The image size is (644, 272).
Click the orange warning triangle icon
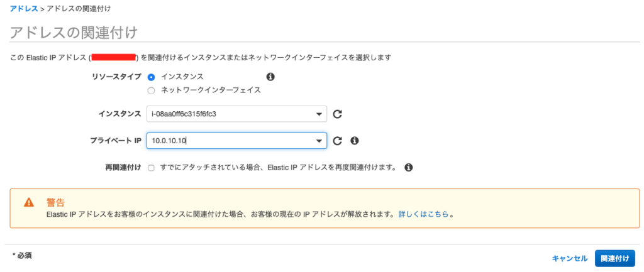pyautogui.click(x=29, y=202)
